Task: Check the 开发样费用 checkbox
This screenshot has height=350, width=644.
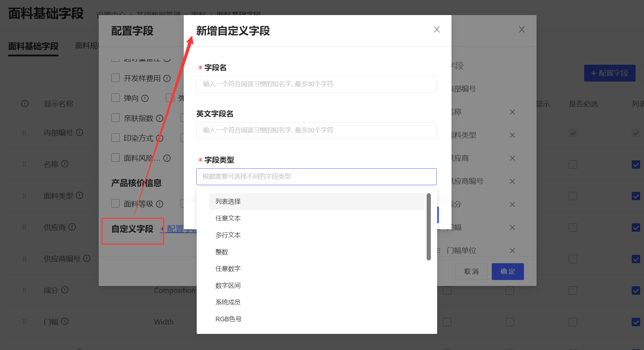Action: pos(115,78)
